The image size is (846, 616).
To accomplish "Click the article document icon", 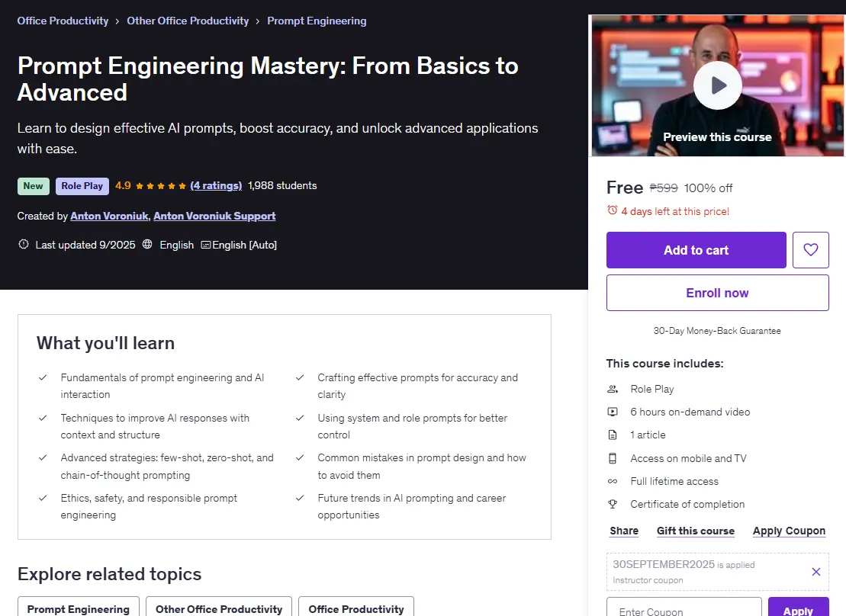I will 613,435.
